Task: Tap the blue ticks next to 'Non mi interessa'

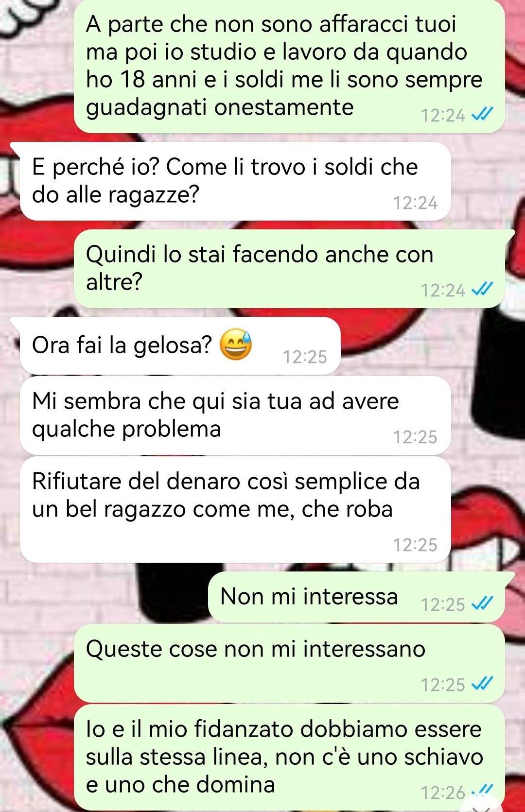Action: (482, 604)
